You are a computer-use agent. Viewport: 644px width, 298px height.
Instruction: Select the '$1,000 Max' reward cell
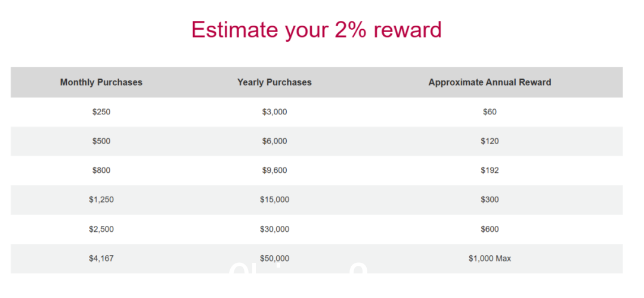point(490,259)
